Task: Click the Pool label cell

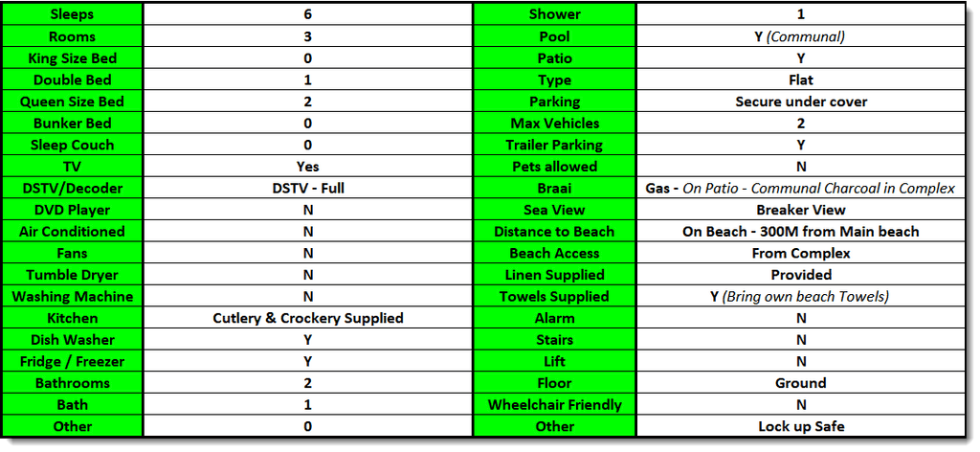Action: tap(554, 36)
